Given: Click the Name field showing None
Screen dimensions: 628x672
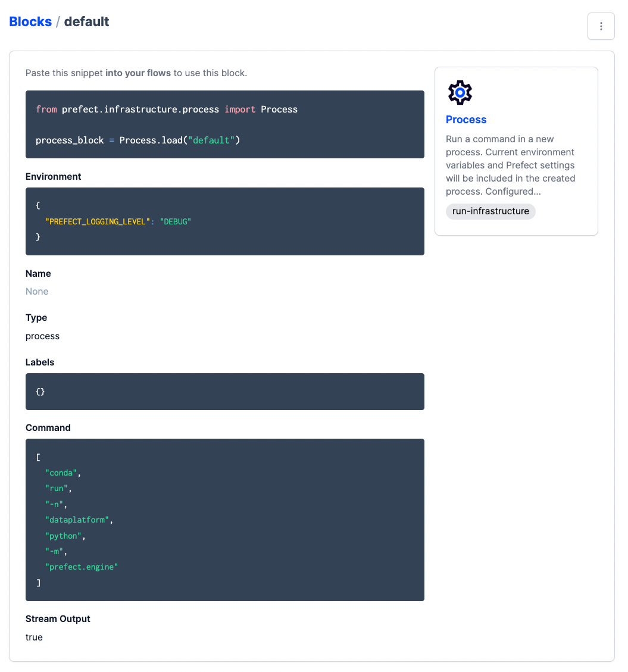Looking at the screenshot, I should [x=37, y=291].
